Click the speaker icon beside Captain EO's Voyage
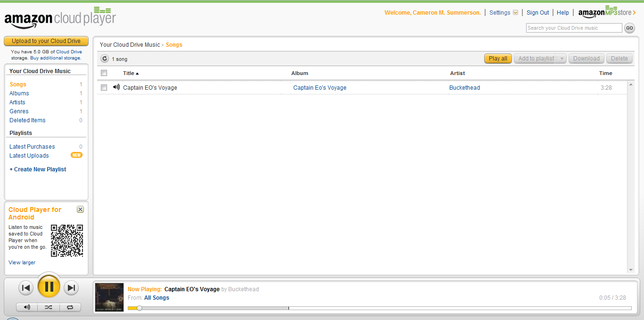This screenshot has width=644, height=320. click(x=116, y=87)
